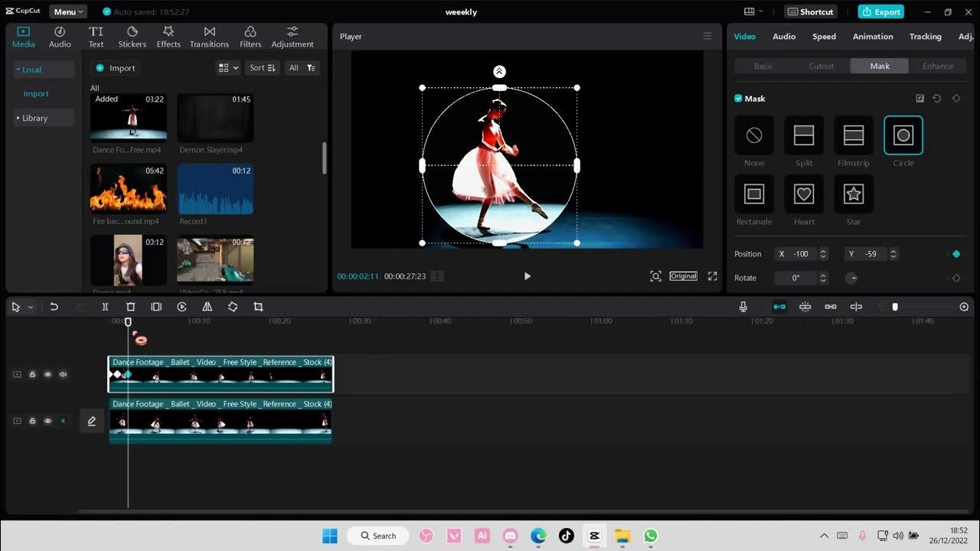Switch to the Audio properties tab
980x551 pixels.
784,37
